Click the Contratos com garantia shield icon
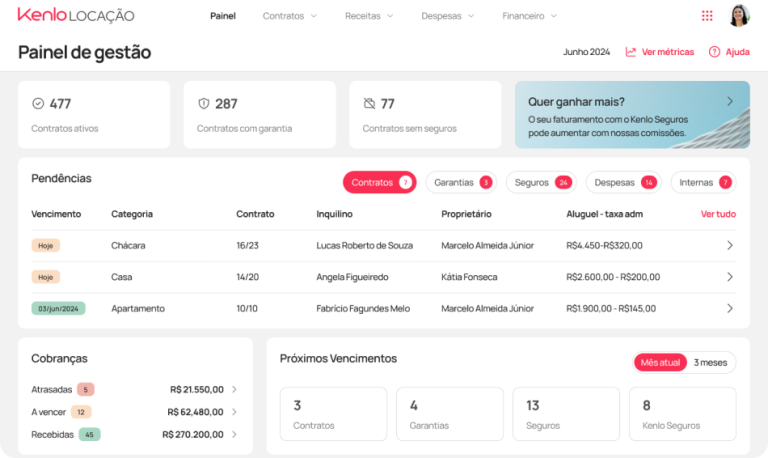The width and height of the screenshot is (768, 458). pyautogui.click(x=203, y=103)
